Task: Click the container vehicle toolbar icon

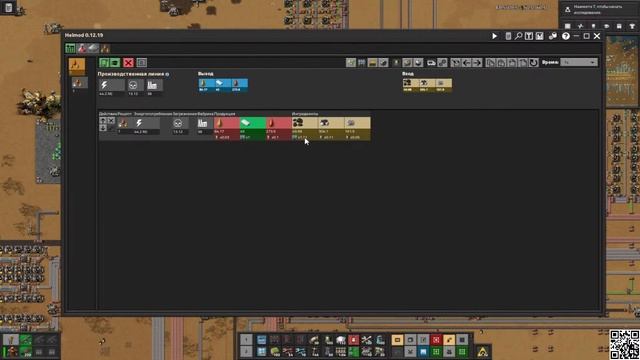Action: 431,62
